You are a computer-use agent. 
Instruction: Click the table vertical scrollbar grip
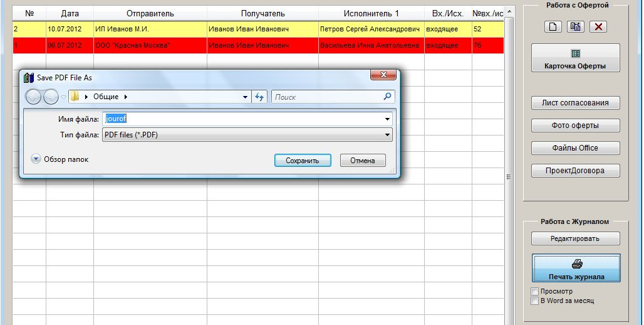click(x=509, y=177)
